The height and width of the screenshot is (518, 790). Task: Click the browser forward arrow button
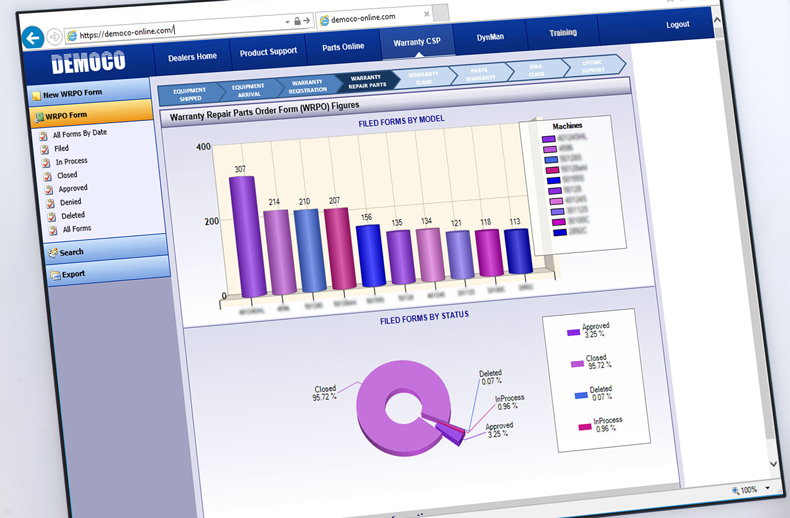coord(54,38)
